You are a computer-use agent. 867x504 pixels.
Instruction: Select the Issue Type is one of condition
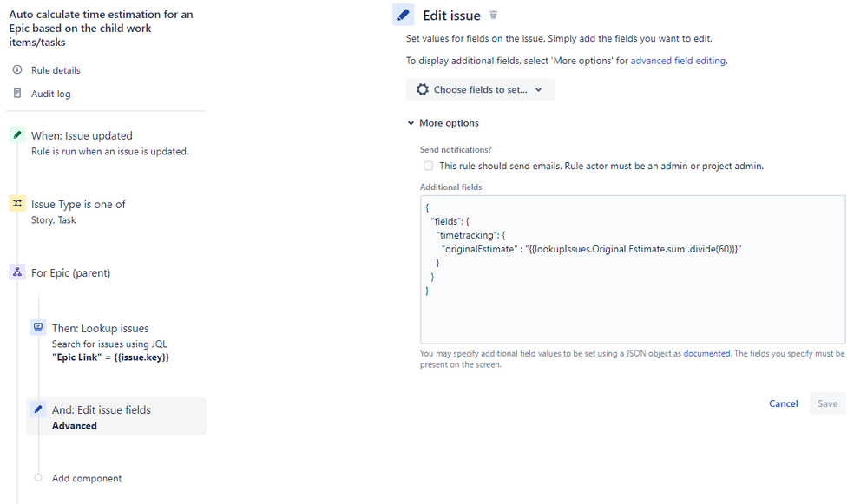(78, 204)
